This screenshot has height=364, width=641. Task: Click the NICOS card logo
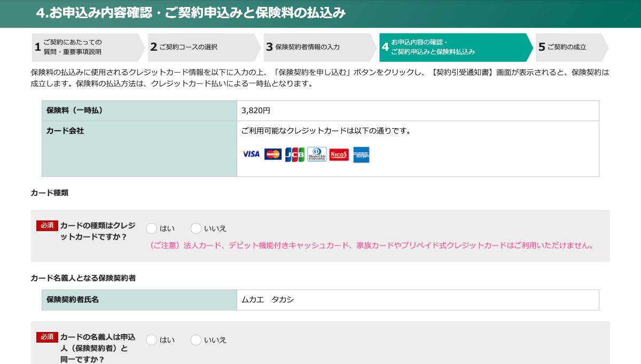[x=339, y=154]
